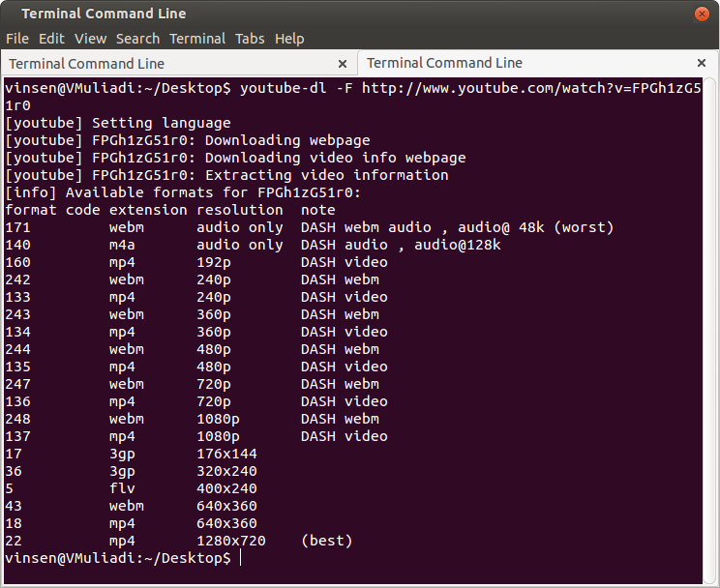Click format code 43

point(14,507)
